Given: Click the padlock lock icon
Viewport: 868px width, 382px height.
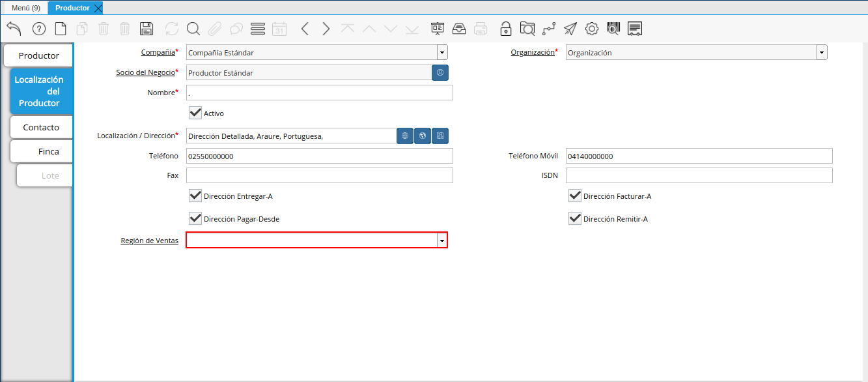Looking at the screenshot, I should (506, 29).
